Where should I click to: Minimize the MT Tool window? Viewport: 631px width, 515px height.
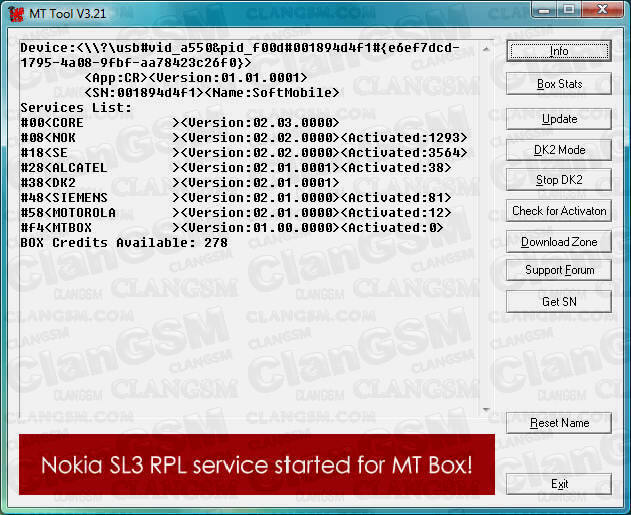click(544, 10)
